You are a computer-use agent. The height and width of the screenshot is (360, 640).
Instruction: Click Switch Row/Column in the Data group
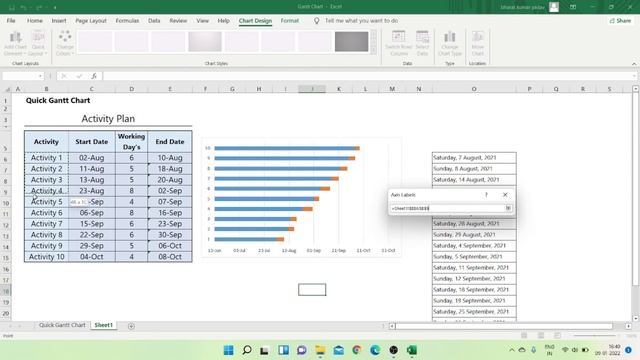pyautogui.click(x=398, y=43)
